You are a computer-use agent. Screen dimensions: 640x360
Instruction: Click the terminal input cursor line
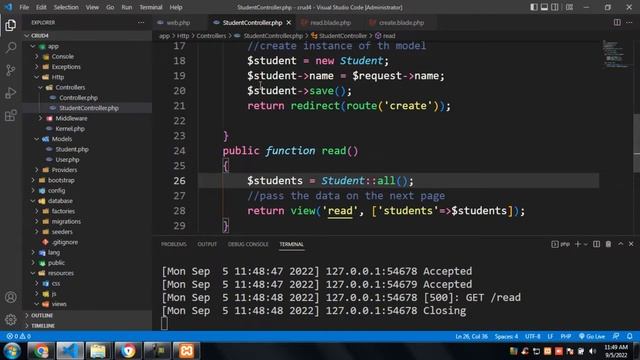(164, 324)
